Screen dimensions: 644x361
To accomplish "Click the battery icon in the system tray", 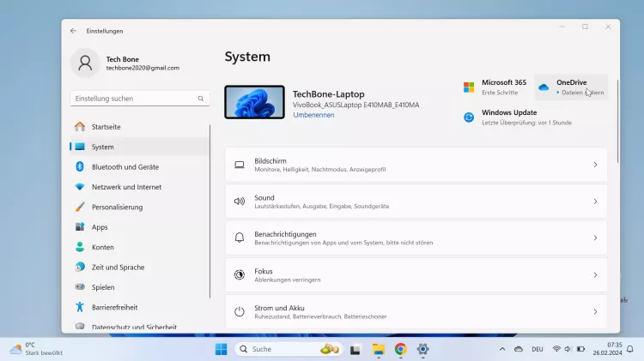I will [x=580, y=349].
